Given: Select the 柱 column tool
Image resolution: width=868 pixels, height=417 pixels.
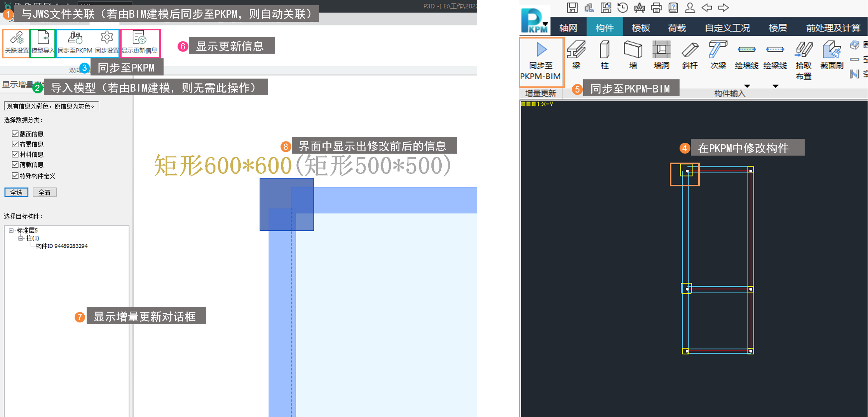Looking at the screenshot, I should [x=605, y=55].
